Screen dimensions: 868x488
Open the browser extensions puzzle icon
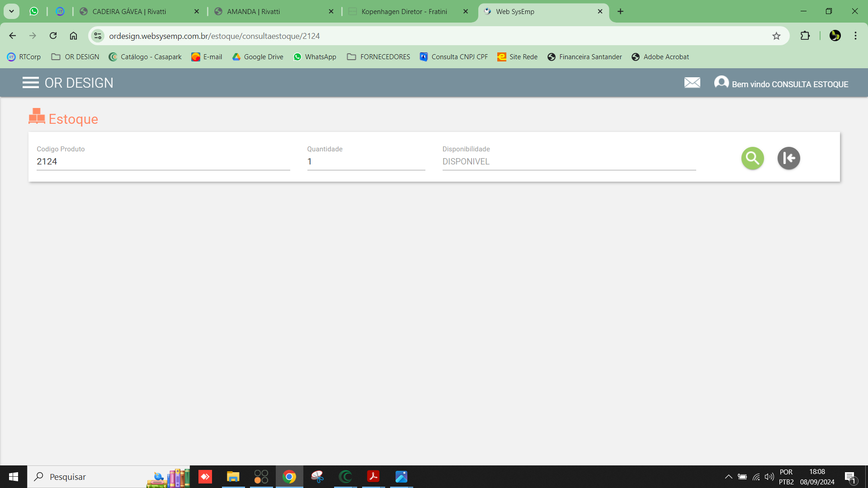(805, 36)
